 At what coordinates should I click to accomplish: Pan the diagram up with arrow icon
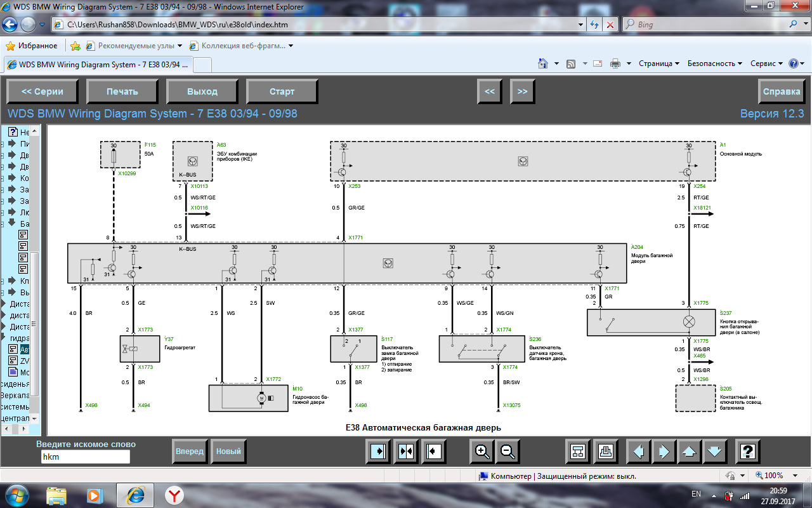tap(690, 451)
